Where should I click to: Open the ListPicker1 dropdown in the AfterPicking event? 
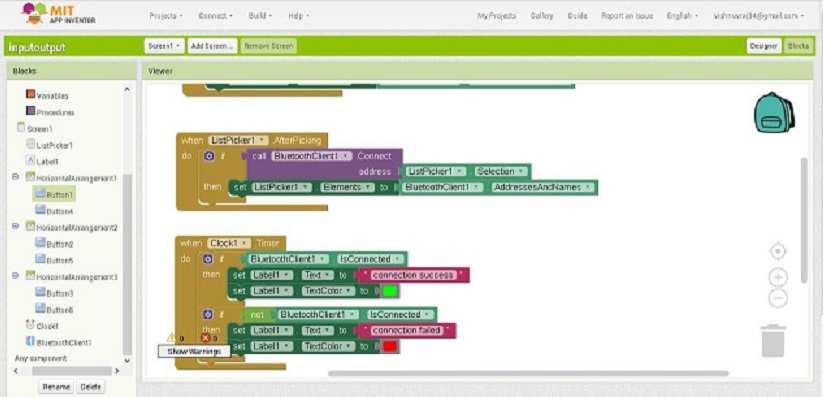click(x=239, y=141)
